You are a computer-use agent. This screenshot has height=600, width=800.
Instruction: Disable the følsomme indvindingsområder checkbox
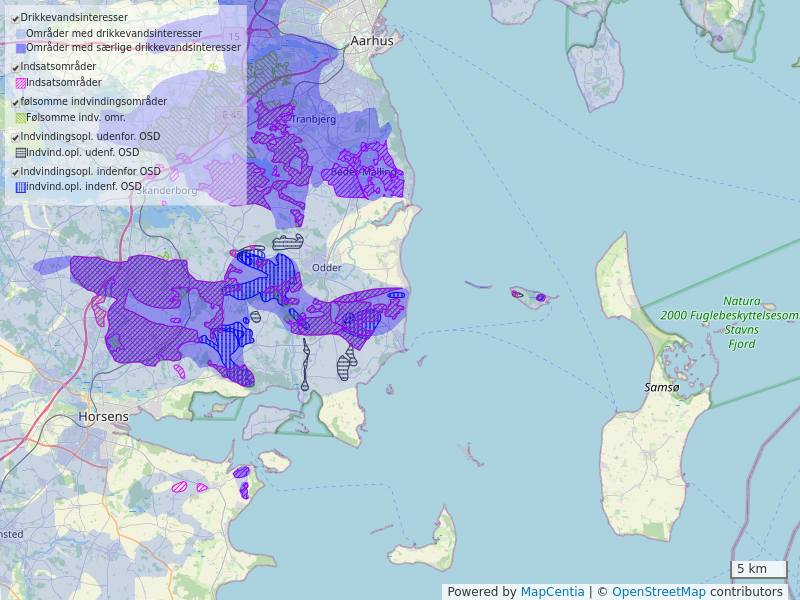tap(16, 103)
